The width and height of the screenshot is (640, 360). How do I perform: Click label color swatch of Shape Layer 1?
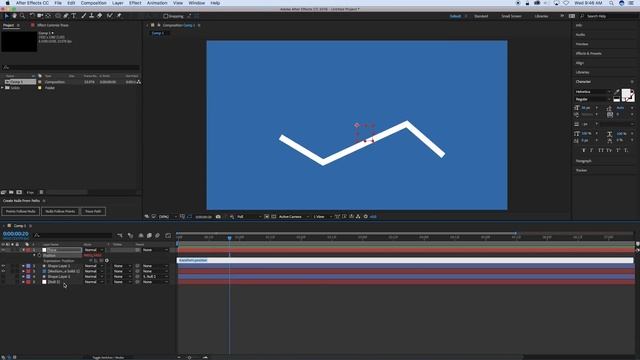point(28,266)
